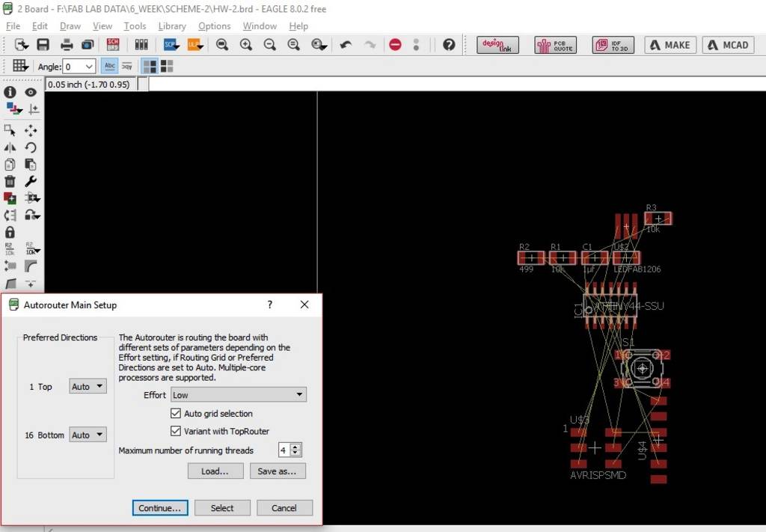Select the Show (eye) tool
Image resolution: width=766 pixels, height=532 pixels.
coord(31,92)
